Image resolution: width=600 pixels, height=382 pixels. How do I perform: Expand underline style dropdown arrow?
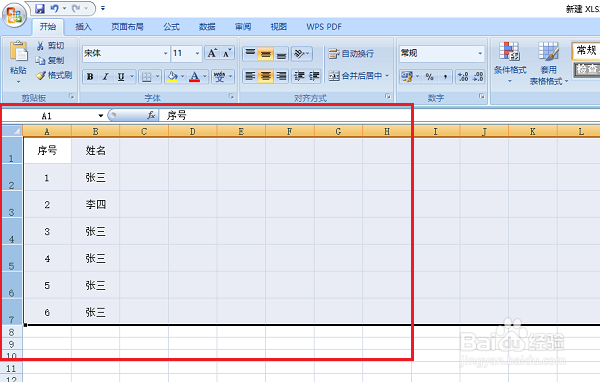tap(132, 77)
